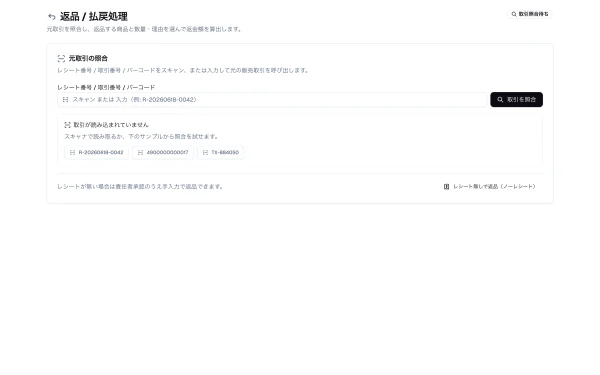Click the text スキャナで読み取るか、下のサンプルから照合を試せます
This screenshot has height=375, width=600.
point(142,136)
